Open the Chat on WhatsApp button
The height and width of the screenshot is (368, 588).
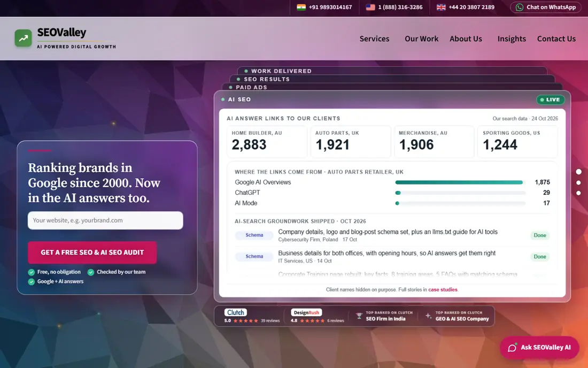[x=546, y=7]
